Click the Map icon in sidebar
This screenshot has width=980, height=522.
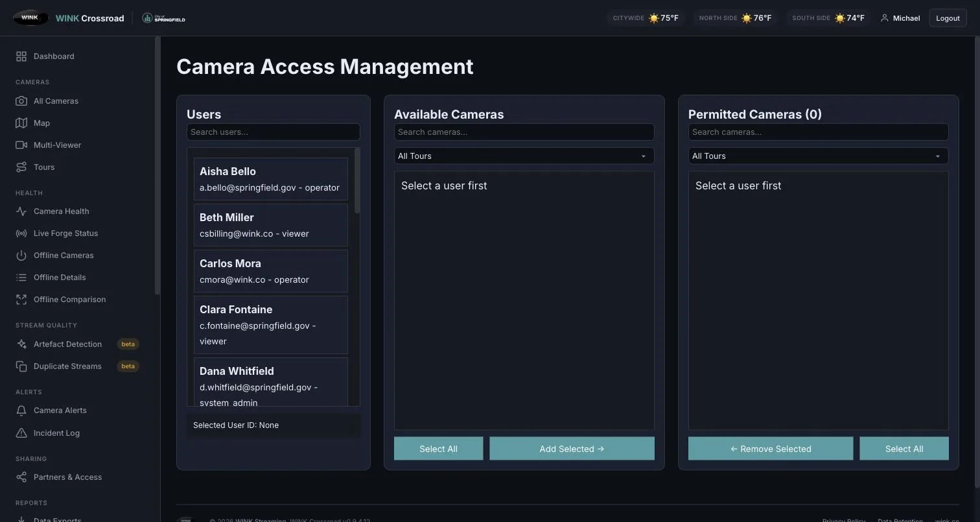[x=21, y=123]
